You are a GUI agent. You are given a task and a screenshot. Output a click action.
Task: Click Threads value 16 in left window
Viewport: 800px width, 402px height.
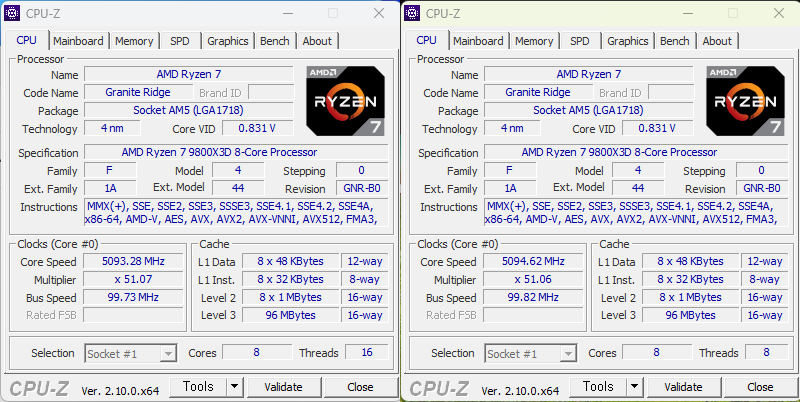pos(367,353)
